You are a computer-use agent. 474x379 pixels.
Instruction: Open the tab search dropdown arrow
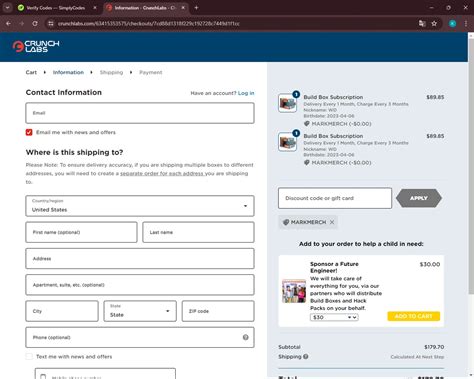coord(7,8)
